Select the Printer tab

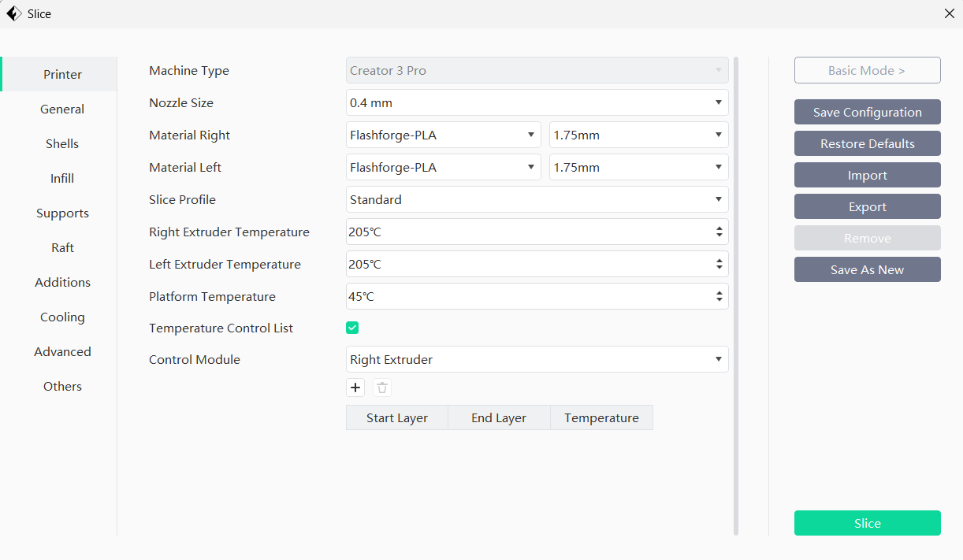pyautogui.click(x=59, y=74)
